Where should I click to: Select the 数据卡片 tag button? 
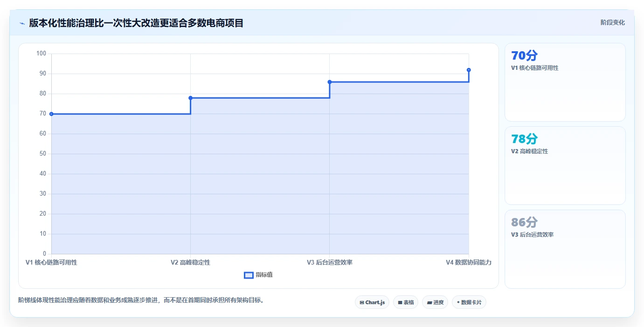(469, 302)
